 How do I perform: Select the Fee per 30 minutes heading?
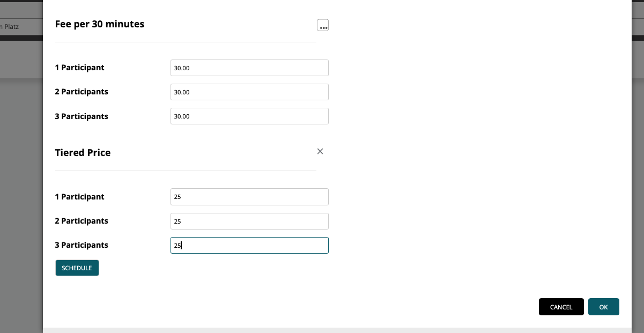[100, 24]
